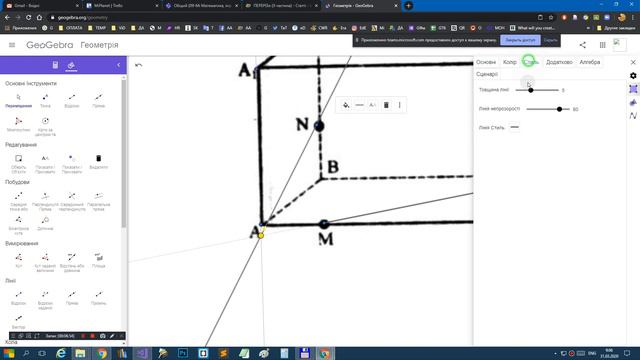Select the Tangents (Дотичні) tool
This screenshot has height=360, width=640.
click(x=45, y=223)
